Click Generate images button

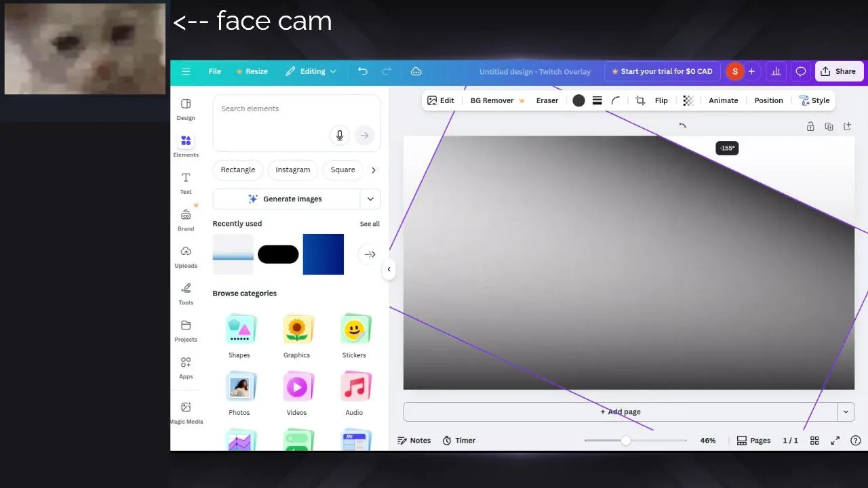285,199
